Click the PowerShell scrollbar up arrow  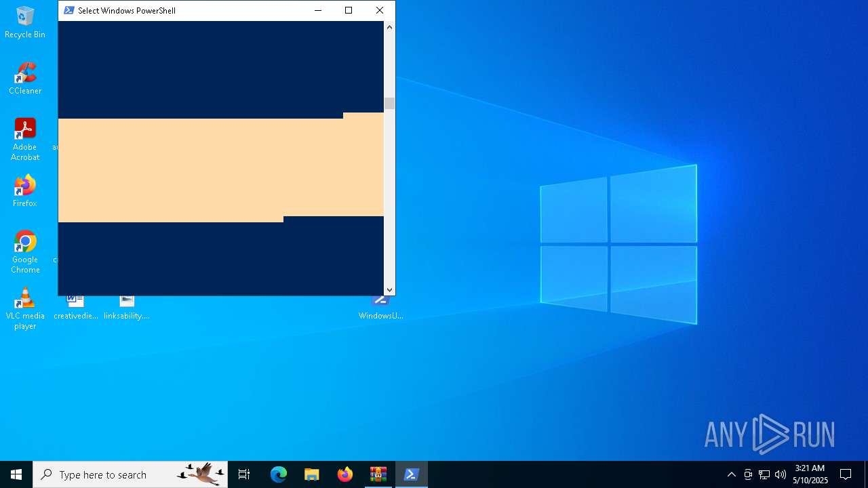click(x=389, y=27)
